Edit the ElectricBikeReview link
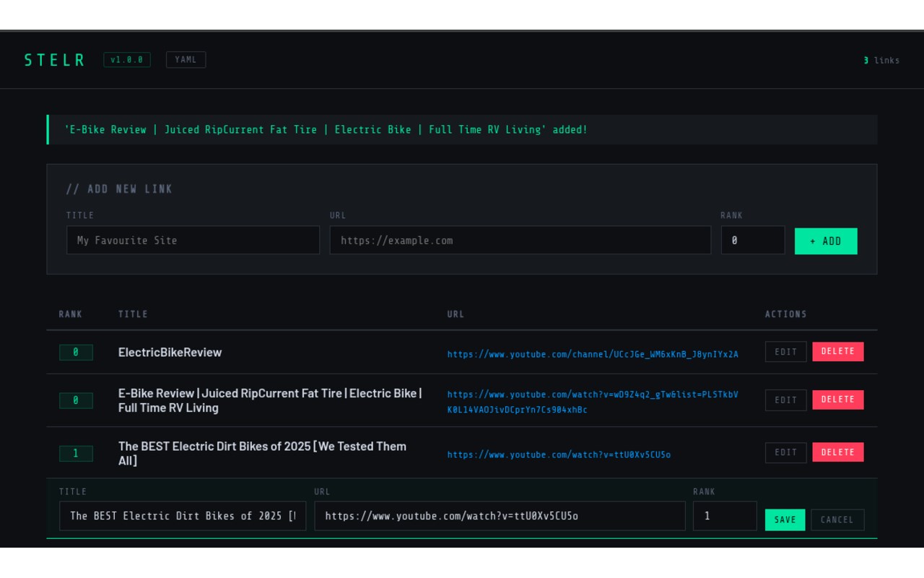This screenshot has width=924, height=578. point(786,352)
